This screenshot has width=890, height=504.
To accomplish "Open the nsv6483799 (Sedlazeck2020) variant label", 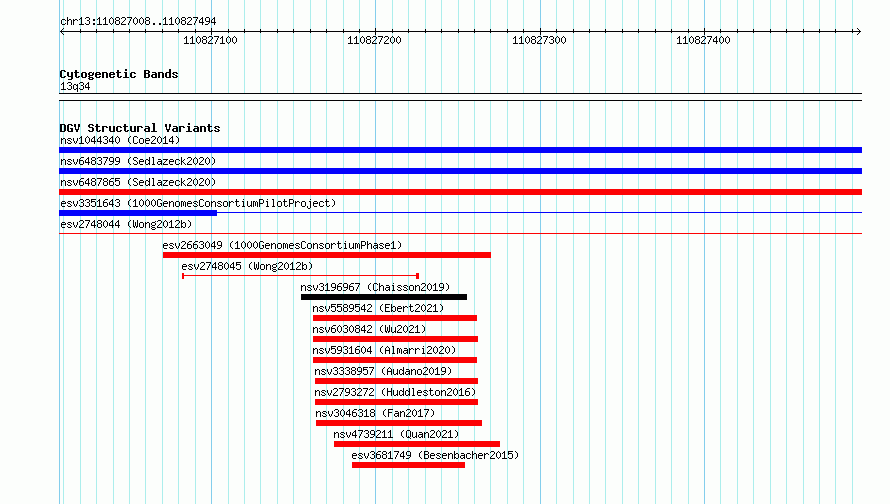I will pyautogui.click(x=138, y=161).
